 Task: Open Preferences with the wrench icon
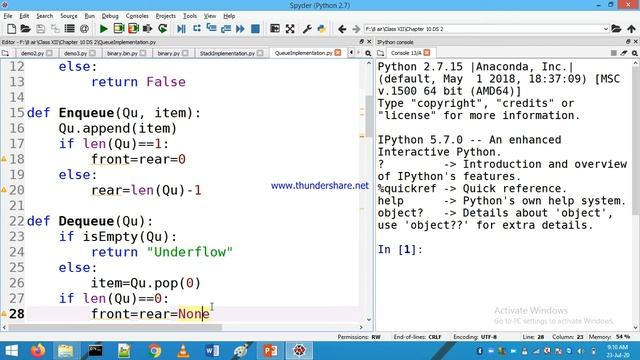click(x=307, y=29)
